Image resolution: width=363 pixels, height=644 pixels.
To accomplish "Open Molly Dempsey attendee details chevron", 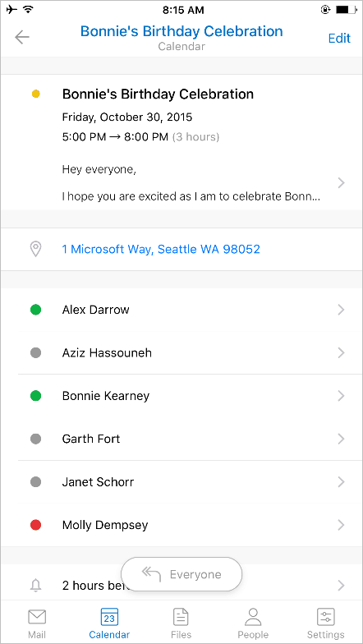I will coord(341,525).
